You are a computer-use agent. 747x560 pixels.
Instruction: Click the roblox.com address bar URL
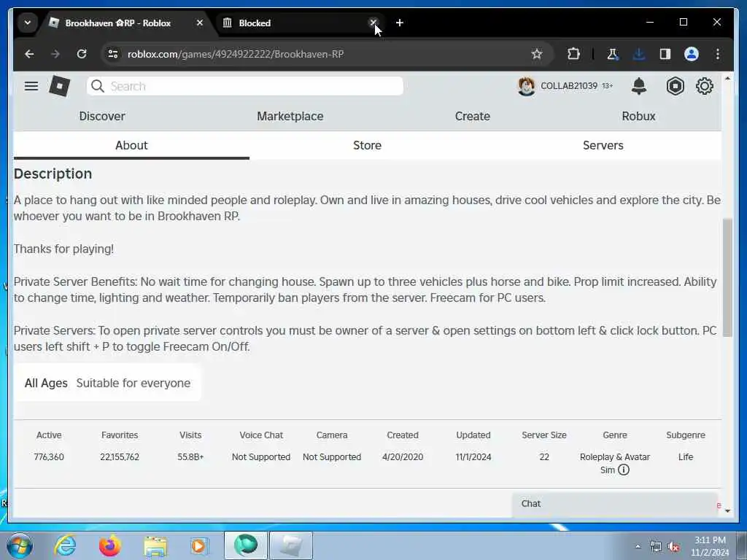click(236, 54)
